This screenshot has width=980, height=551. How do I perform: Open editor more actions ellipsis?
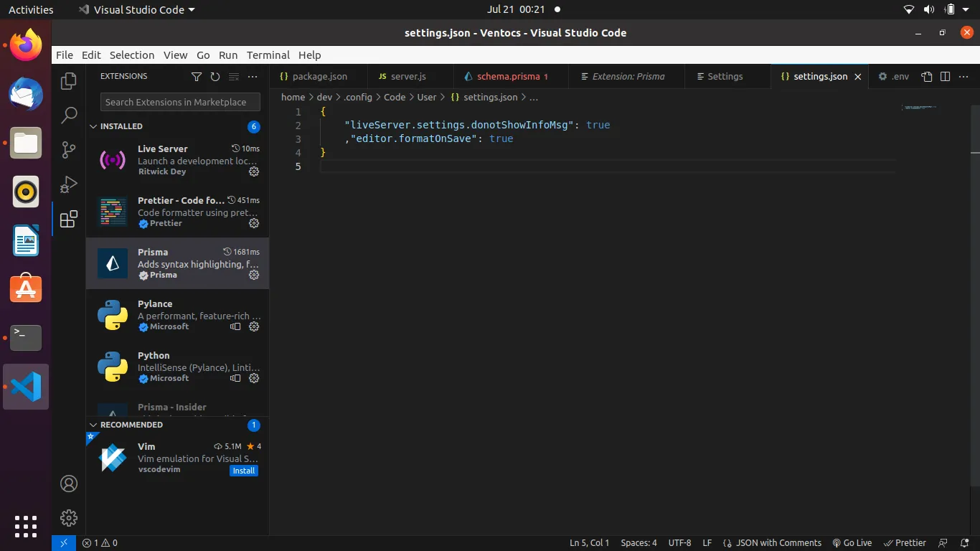[x=964, y=77]
